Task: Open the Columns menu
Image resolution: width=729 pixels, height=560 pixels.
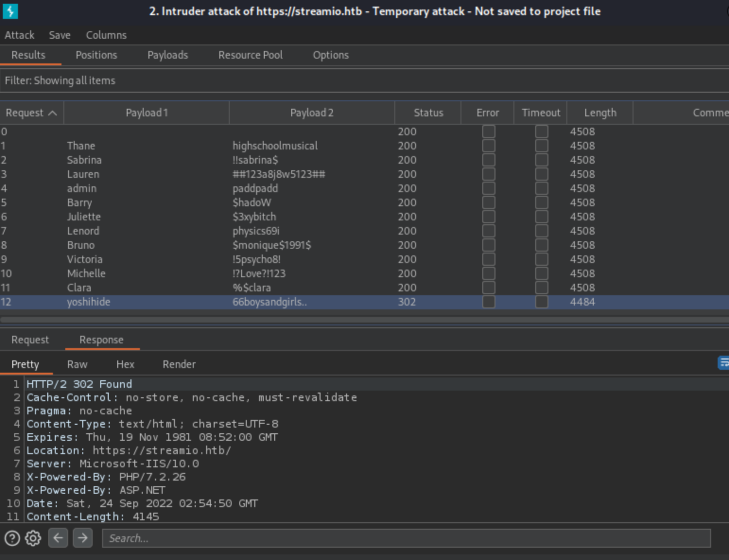Action: pos(106,35)
